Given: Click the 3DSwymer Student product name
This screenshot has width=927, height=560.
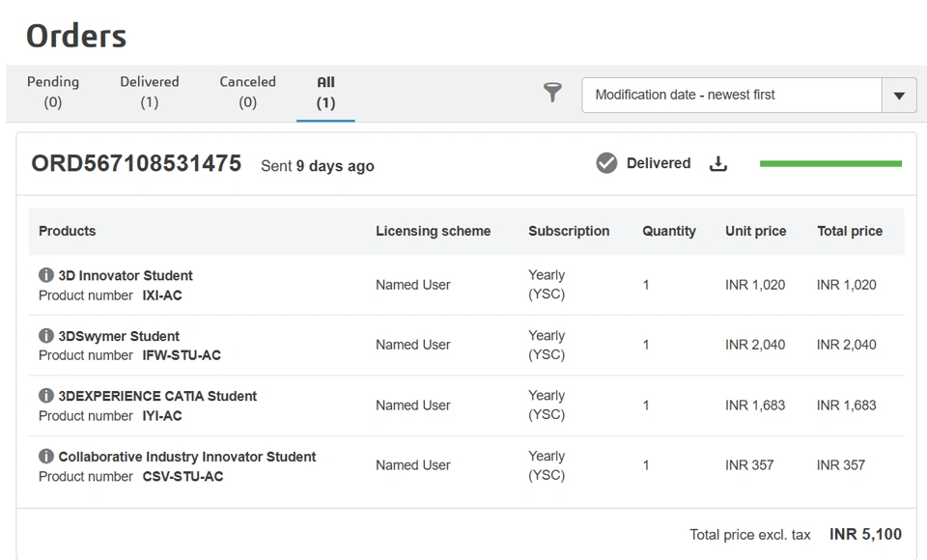Looking at the screenshot, I should click(119, 336).
